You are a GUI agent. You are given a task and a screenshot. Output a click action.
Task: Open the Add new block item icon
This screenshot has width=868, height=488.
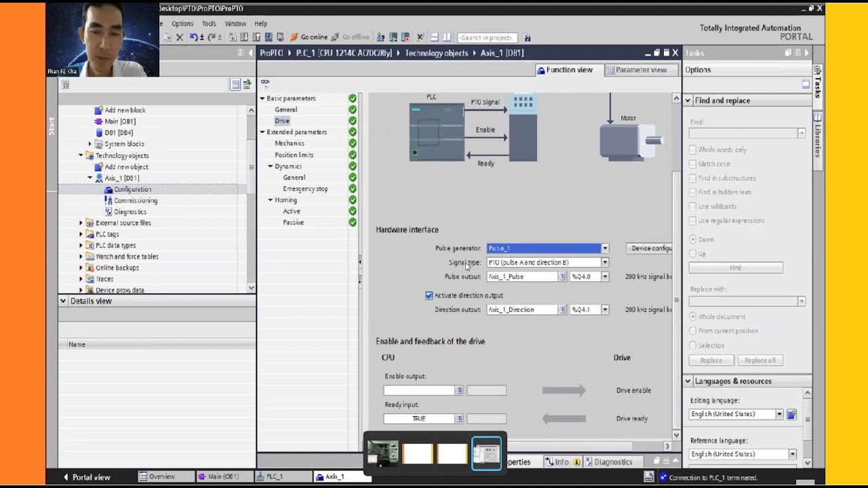pyautogui.click(x=99, y=110)
